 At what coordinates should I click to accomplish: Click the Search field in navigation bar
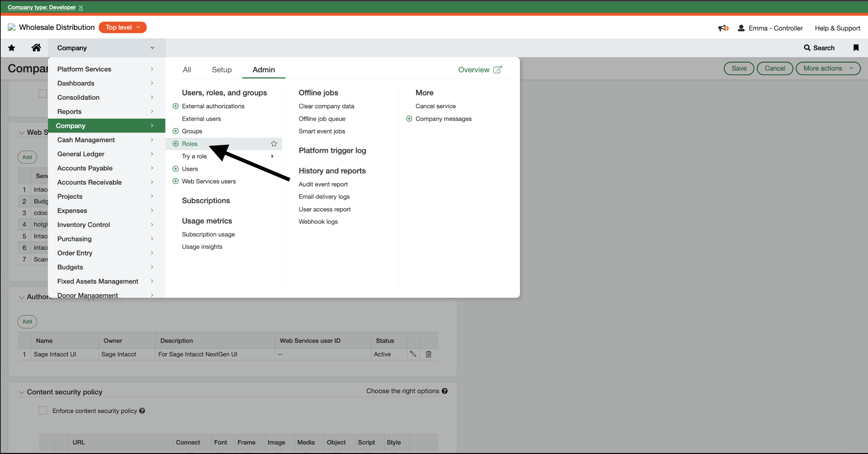(x=819, y=48)
